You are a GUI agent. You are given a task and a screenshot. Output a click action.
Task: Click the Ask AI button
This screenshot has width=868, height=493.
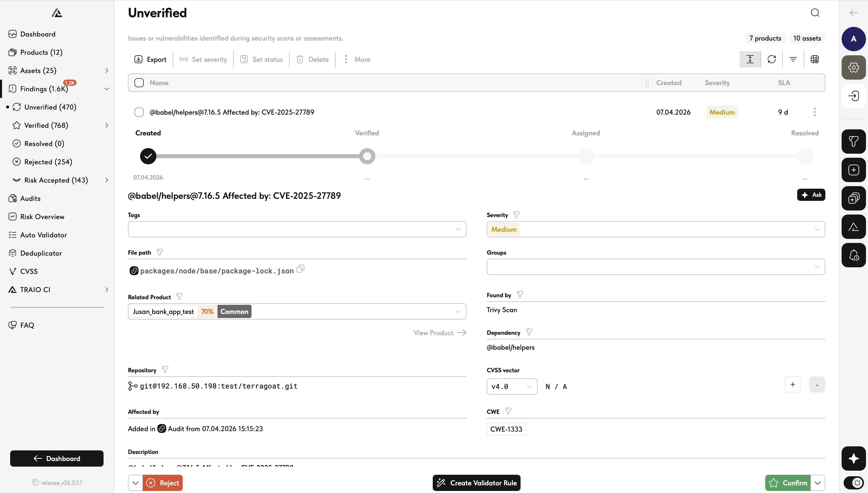[x=811, y=195]
